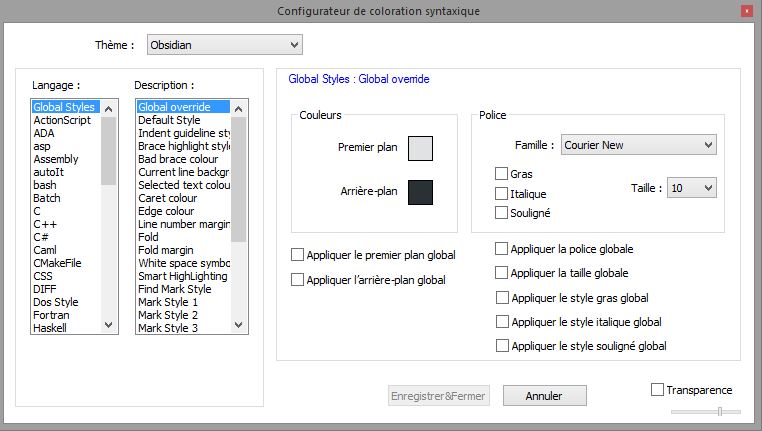Screen dimensions: 762x431
Task: Toggle the Italique checkbox
Action: click(x=502, y=193)
